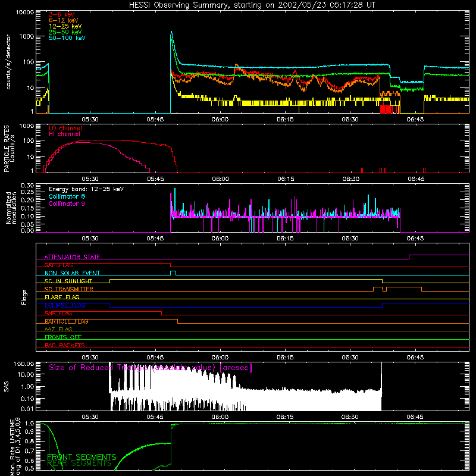Screen dimensions: 476x476
Task: Click the Size of Reduced Triangle caption
Action: click(151, 368)
